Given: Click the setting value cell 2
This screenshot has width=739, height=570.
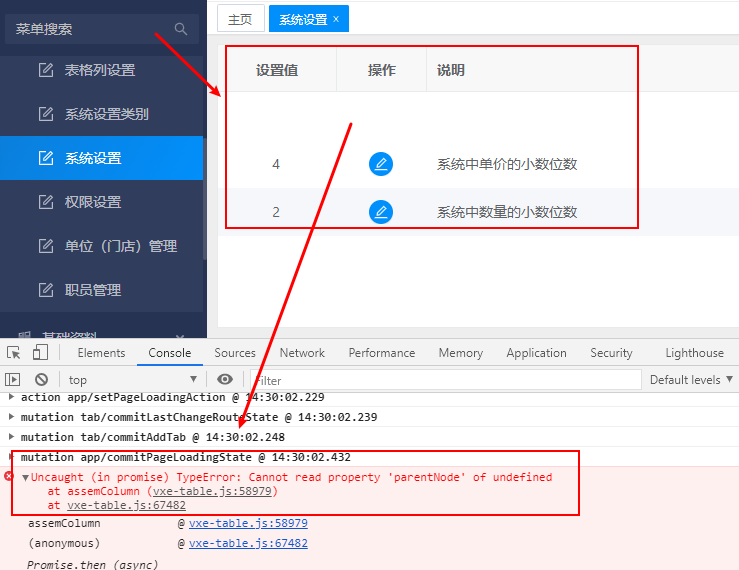Looking at the screenshot, I should [x=276, y=212].
